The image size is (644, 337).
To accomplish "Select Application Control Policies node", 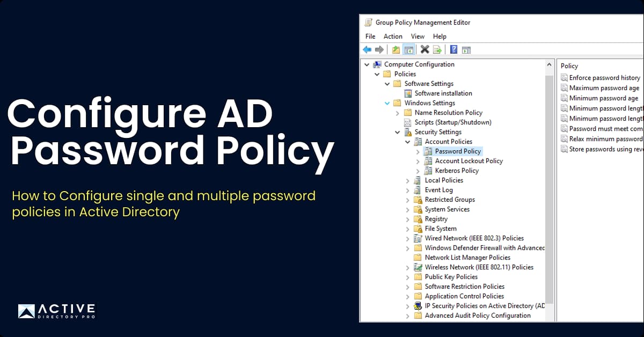I will (464, 296).
